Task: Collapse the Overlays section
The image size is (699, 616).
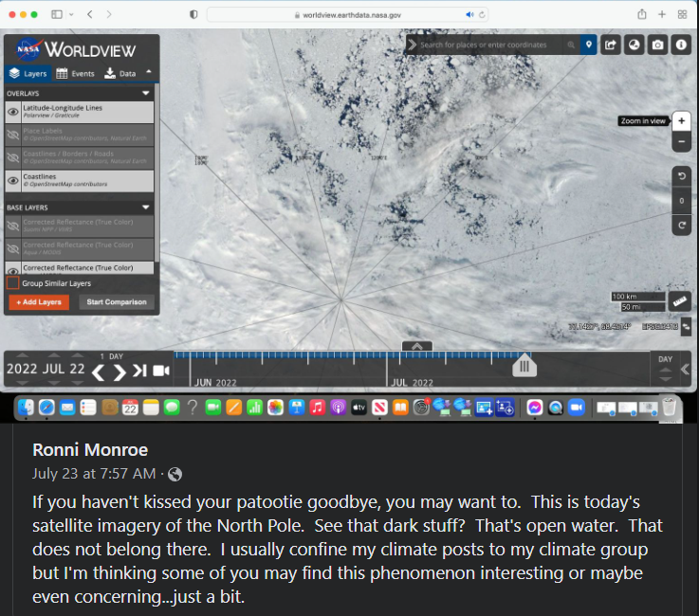Action: coord(146,94)
